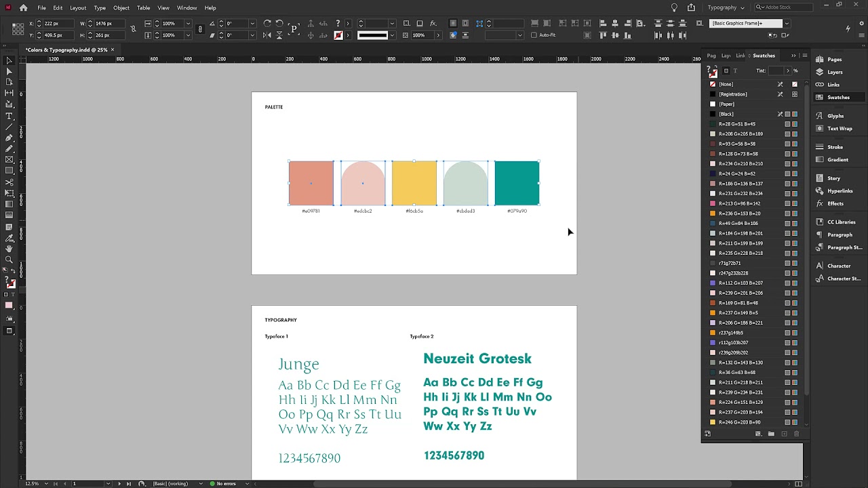Expand Swatches panel flyout menu
The image size is (868, 488).
tap(805, 56)
